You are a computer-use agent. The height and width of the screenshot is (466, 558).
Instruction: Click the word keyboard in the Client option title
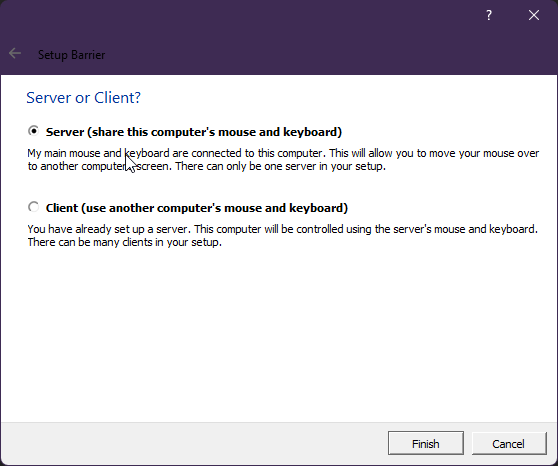tap(316, 208)
